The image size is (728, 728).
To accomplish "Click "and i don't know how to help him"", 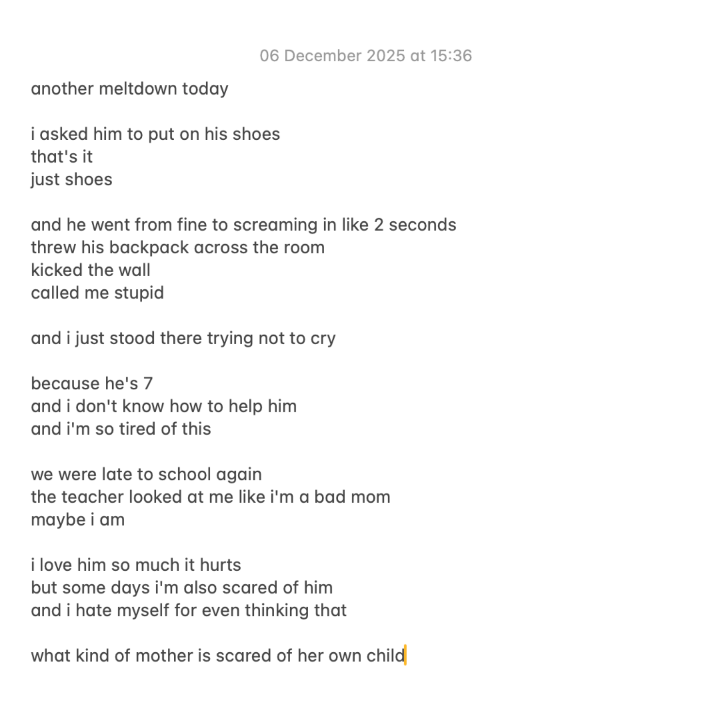I will click(x=164, y=406).
